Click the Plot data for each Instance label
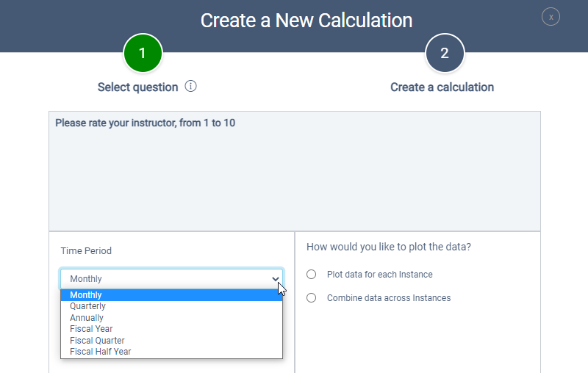 pos(379,275)
